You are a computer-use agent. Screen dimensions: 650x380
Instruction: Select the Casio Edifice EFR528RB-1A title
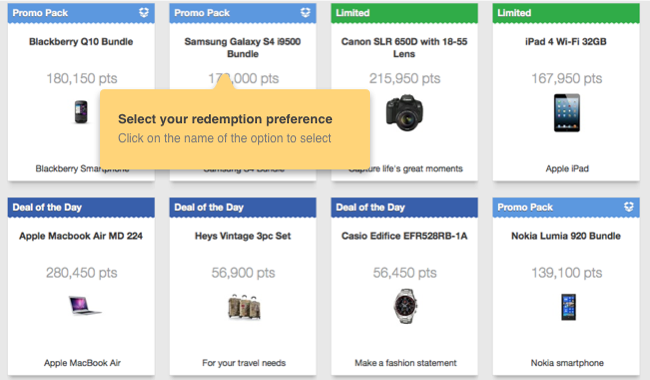[405, 236]
